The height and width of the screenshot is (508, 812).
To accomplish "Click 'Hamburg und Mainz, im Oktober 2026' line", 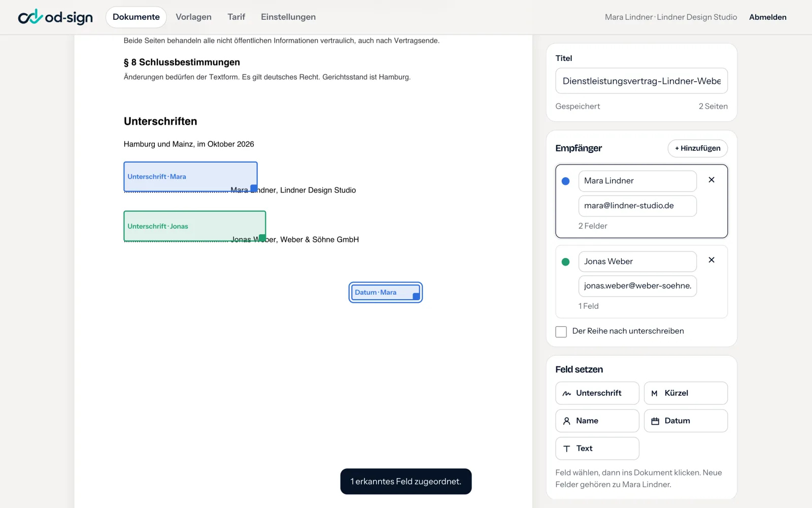I will pos(189,144).
